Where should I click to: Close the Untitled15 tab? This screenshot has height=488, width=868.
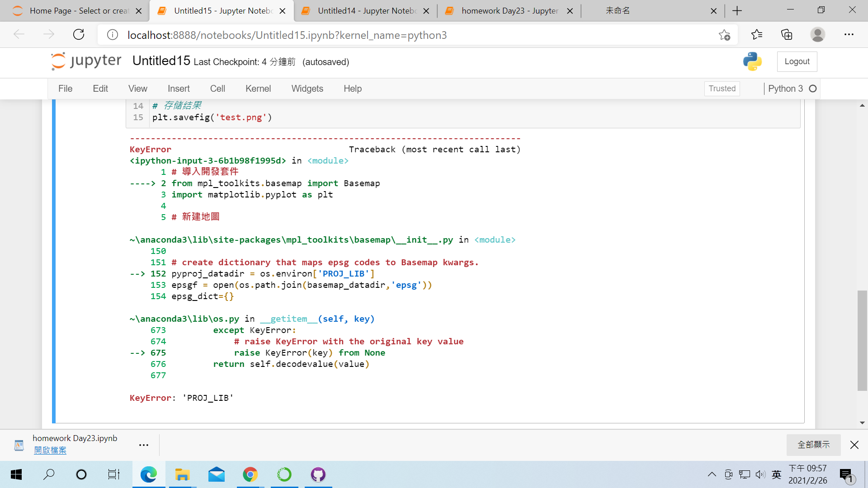tap(283, 11)
